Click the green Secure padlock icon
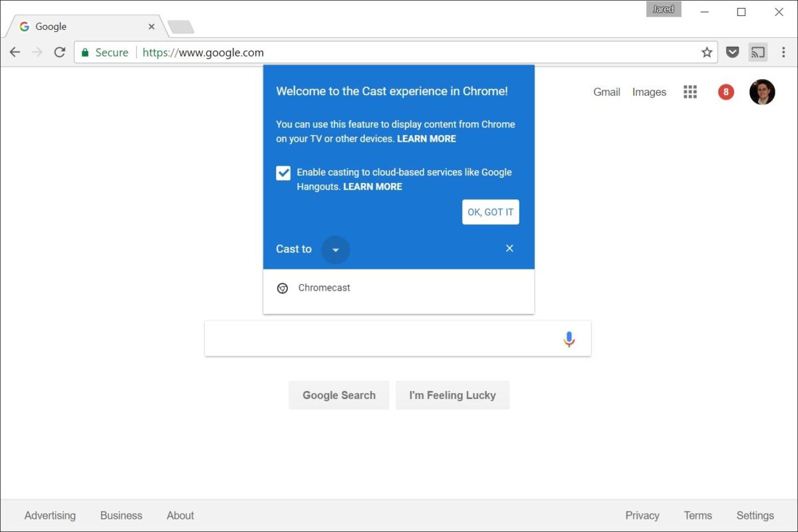Image resolution: width=798 pixels, height=532 pixels. point(84,53)
